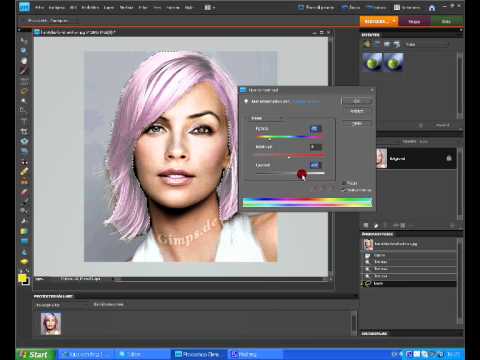Select the Zoom tool in toolbox
This screenshot has height=360, width=480.
coord(23,50)
